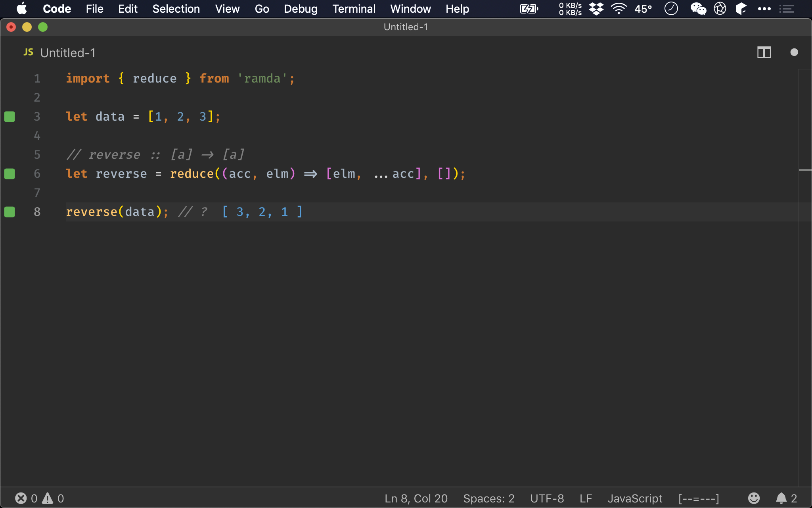The height and width of the screenshot is (508, 812).
Task: Open the Window menu
Action: tap(410, 9)
